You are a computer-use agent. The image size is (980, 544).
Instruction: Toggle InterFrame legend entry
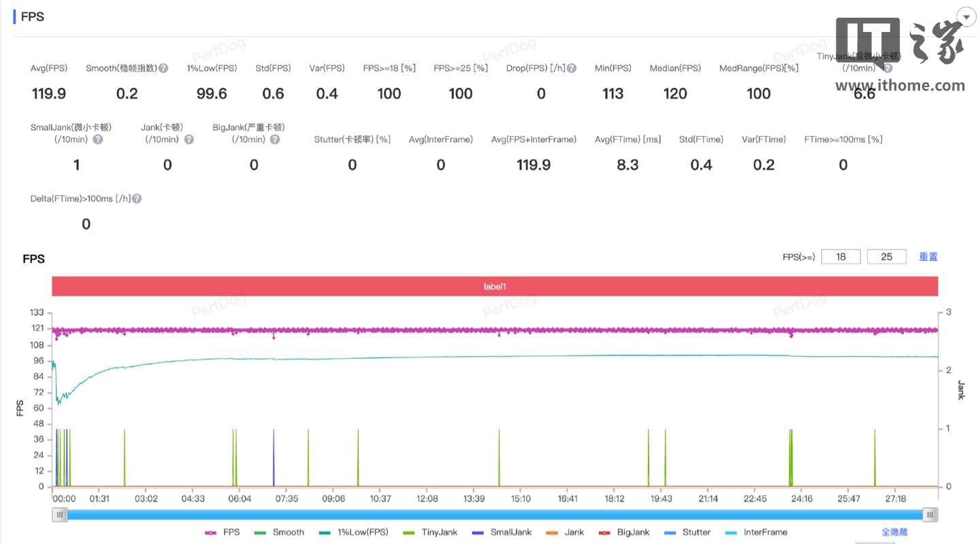[x=757, y=532]
